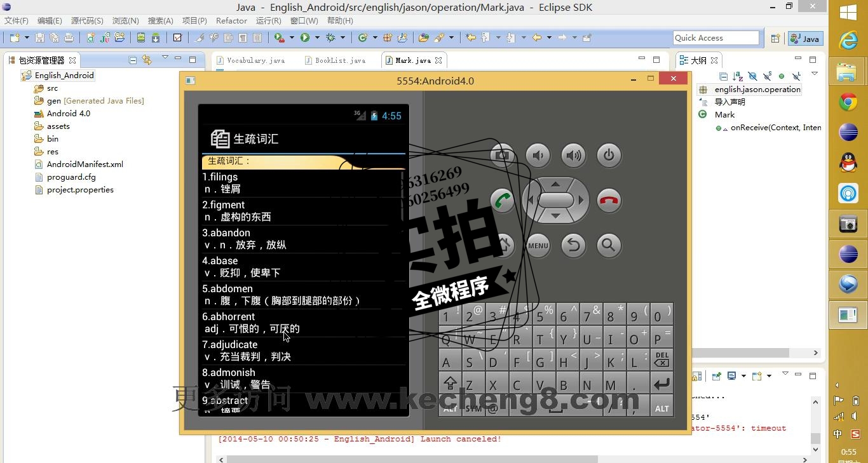Toggle Hide Non-Public Members in outline
The image size is (868, 463).
click(x=782, y=77)
